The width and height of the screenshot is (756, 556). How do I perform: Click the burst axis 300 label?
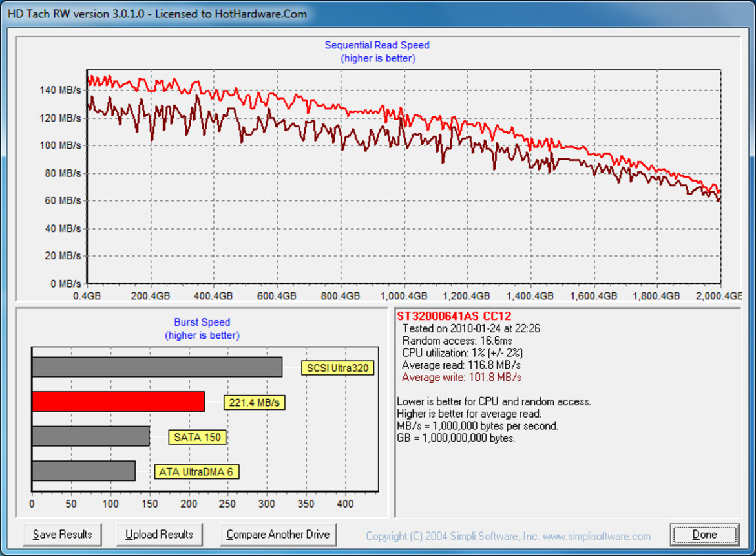pyautogui.click(x=267, y=504)
